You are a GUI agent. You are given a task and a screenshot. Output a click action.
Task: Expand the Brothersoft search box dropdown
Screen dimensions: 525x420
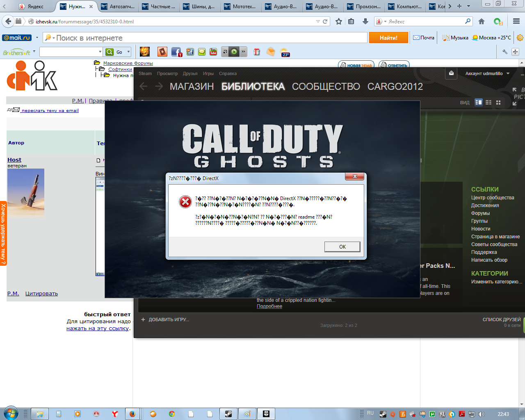(x=100, y=52)
